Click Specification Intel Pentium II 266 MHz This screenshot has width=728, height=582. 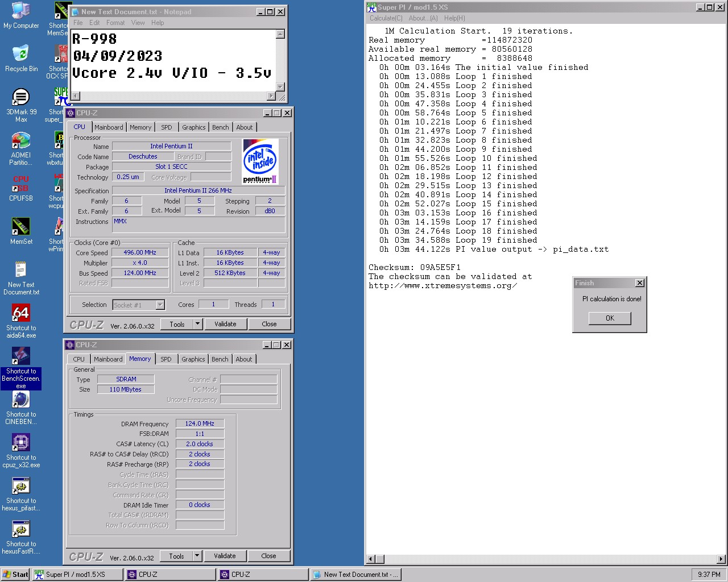coord(198,190)
